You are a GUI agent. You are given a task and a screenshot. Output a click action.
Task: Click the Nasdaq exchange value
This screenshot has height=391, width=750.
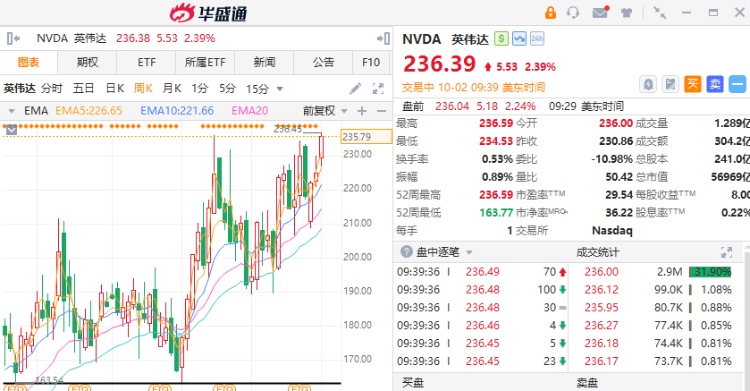(612, 231)
